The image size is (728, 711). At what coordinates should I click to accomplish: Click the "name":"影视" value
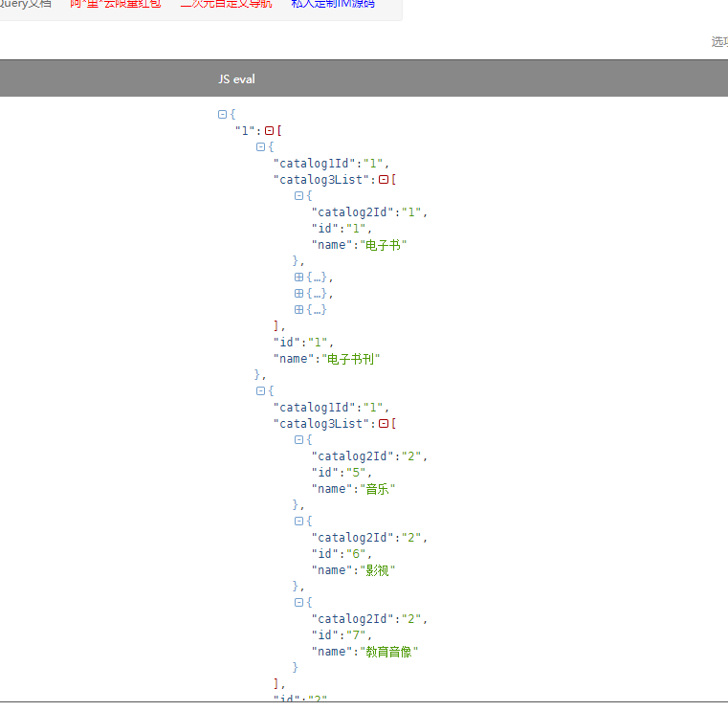[378, 569]
